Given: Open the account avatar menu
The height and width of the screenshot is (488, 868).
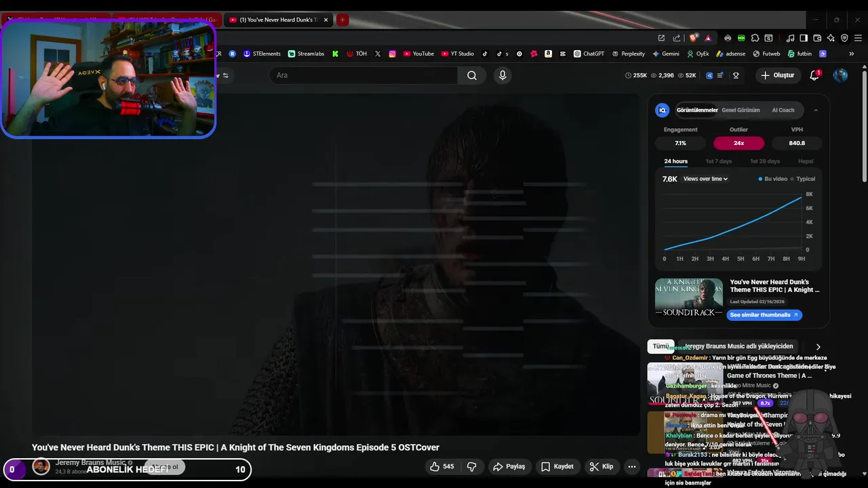Looking at the screenshot, I should tap(840, 75).
